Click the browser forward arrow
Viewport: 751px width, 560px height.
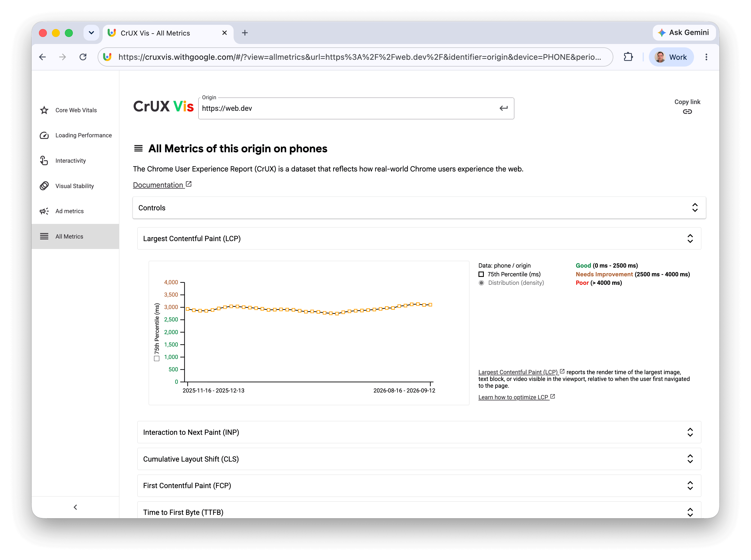tap(62, 57)
